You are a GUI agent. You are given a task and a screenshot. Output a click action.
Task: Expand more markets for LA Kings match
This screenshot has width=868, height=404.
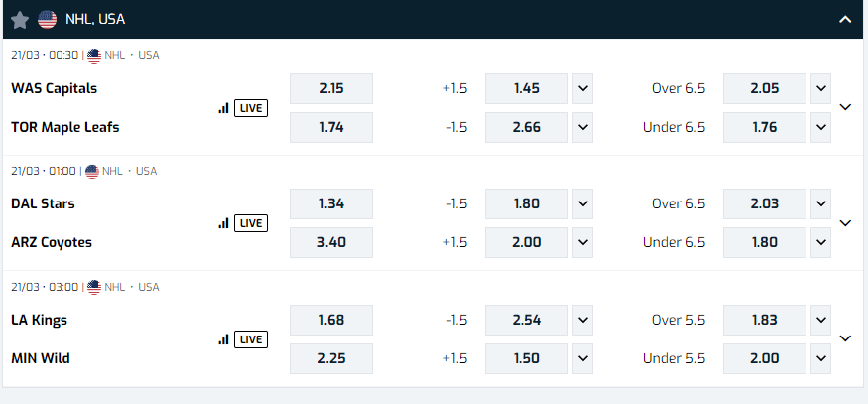845,338
